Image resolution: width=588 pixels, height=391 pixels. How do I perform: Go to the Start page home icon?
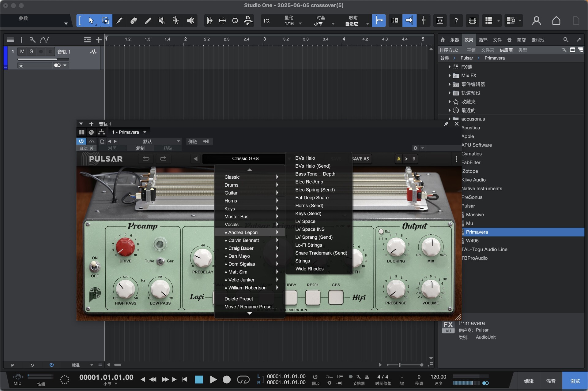click(x=556, y=20)
